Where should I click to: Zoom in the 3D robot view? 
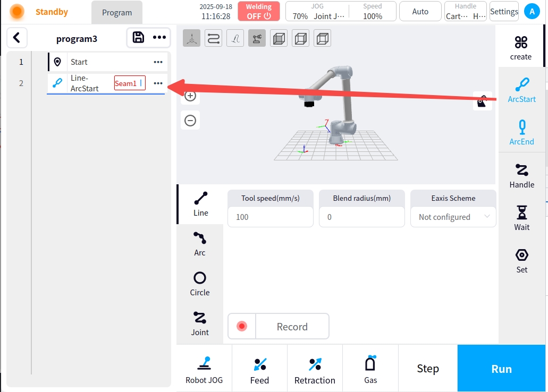click(190, 96)
